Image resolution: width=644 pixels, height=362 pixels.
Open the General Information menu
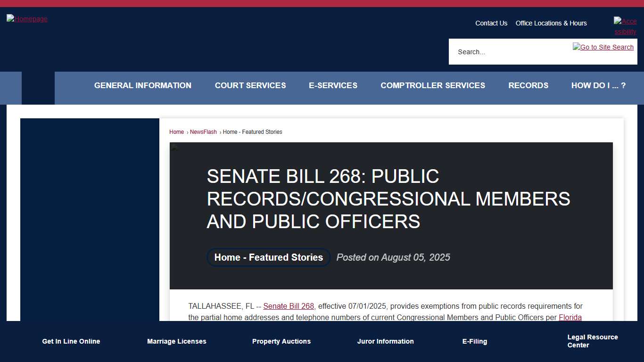click(142, 85)
